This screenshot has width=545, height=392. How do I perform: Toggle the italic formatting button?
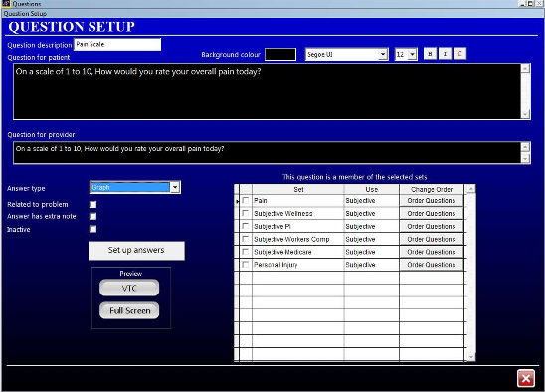coord(445,54)
